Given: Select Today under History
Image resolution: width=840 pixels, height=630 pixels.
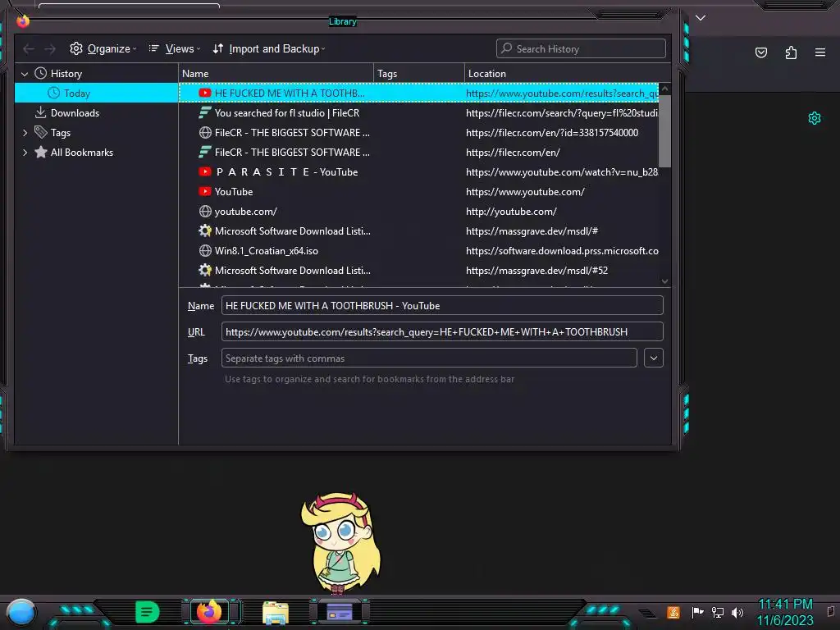Looking at the screenshot, I should (x=97, y=94).
